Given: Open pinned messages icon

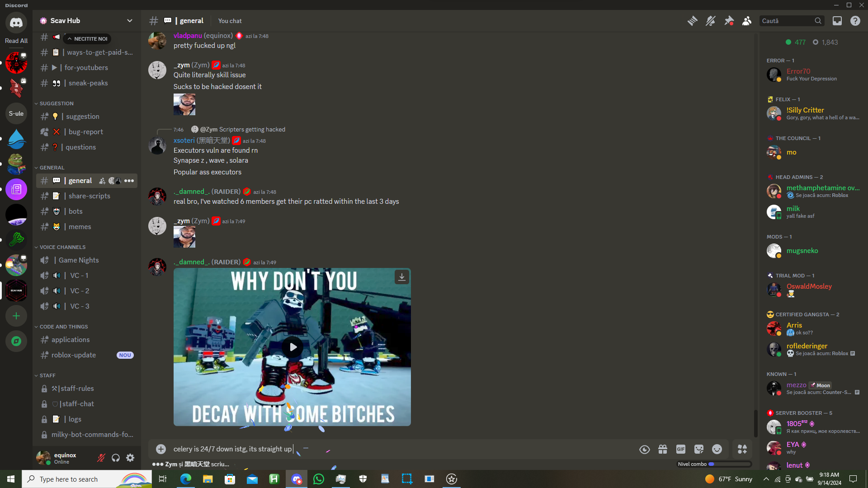Looking at the screenshot, I should point(729,21).
